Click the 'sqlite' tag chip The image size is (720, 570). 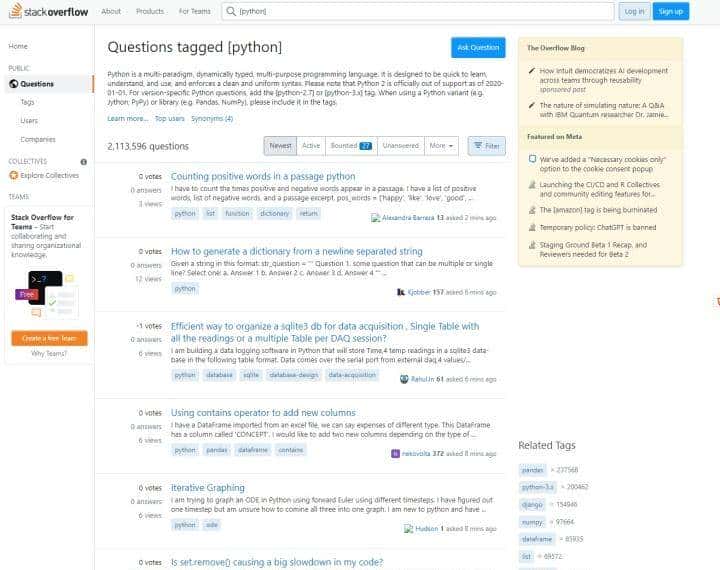(x=251, y=375)
